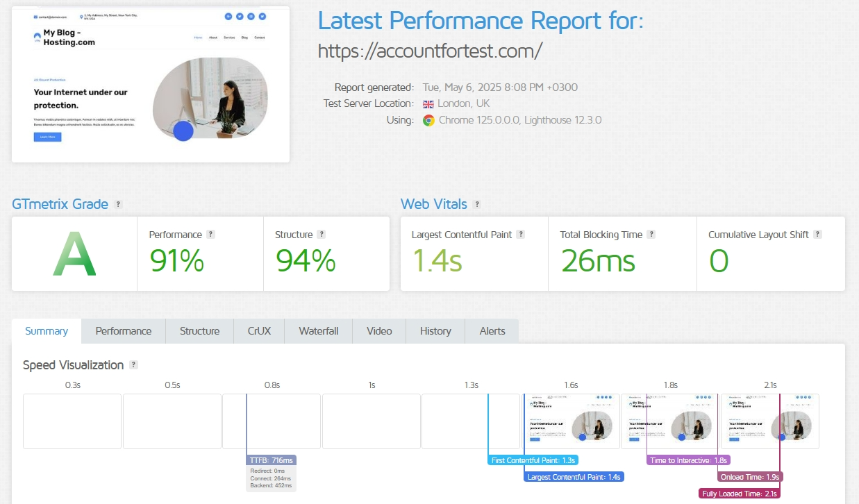The width and height of the screenshot is (859, 504).
Task: Click the 26ms blocking time value
Action: [x=598, y=261]
